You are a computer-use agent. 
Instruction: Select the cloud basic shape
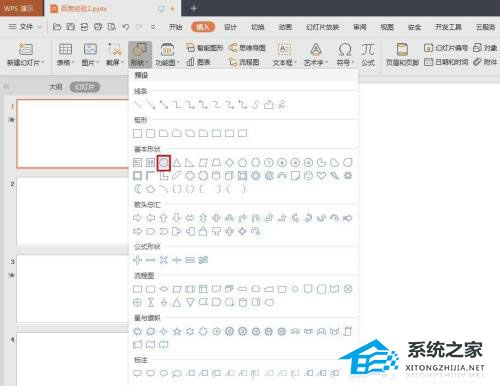(x=151, y=189)
